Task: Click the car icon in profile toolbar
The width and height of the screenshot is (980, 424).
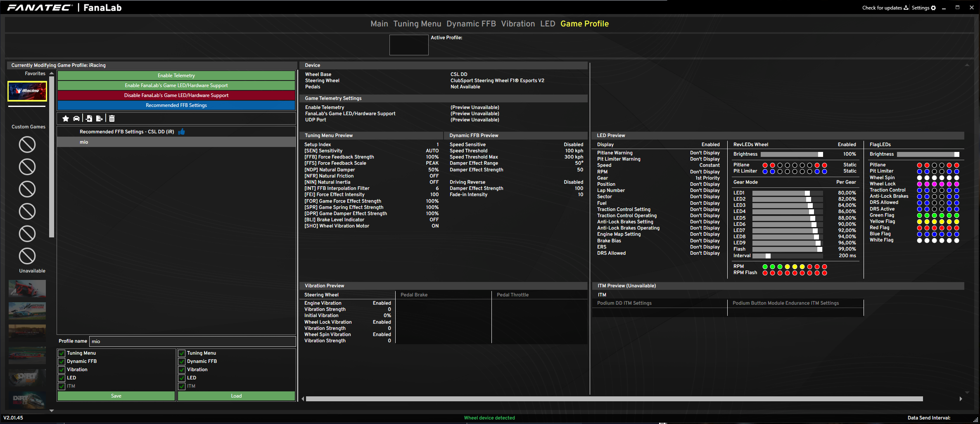Action: pos(76,118)
